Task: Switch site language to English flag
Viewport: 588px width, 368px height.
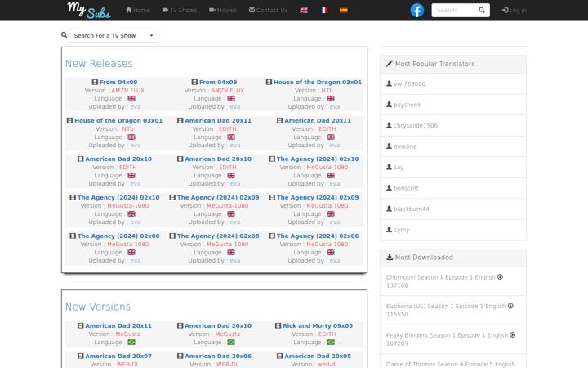Action: [x=304, y=10]
